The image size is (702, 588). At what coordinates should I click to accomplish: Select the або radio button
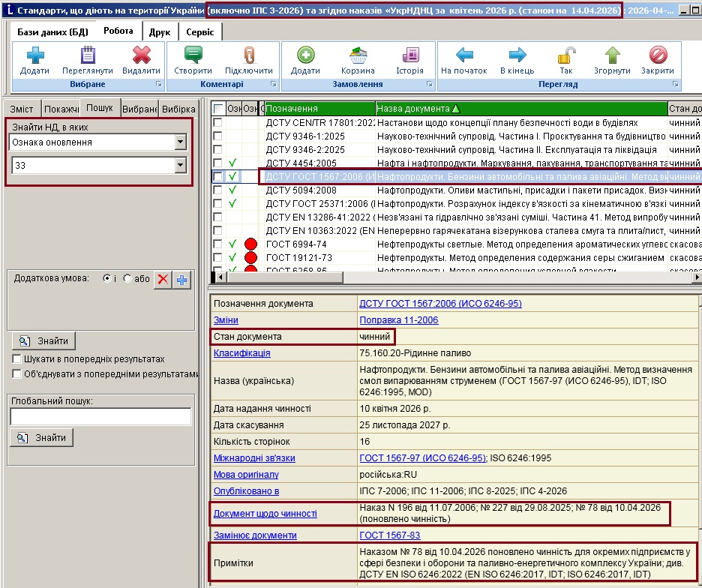tap(127, 278)
